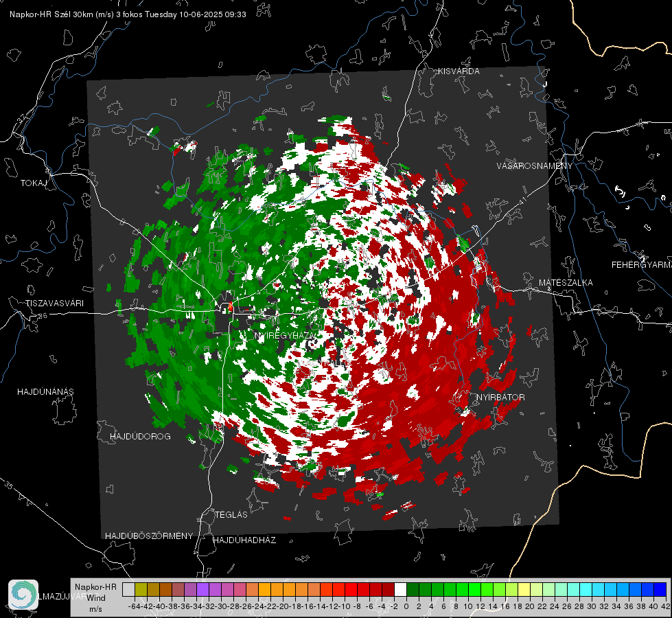Click the NYÍRBÁTOR town label
This screenshot has width=672, height=618.
[500, 398]
